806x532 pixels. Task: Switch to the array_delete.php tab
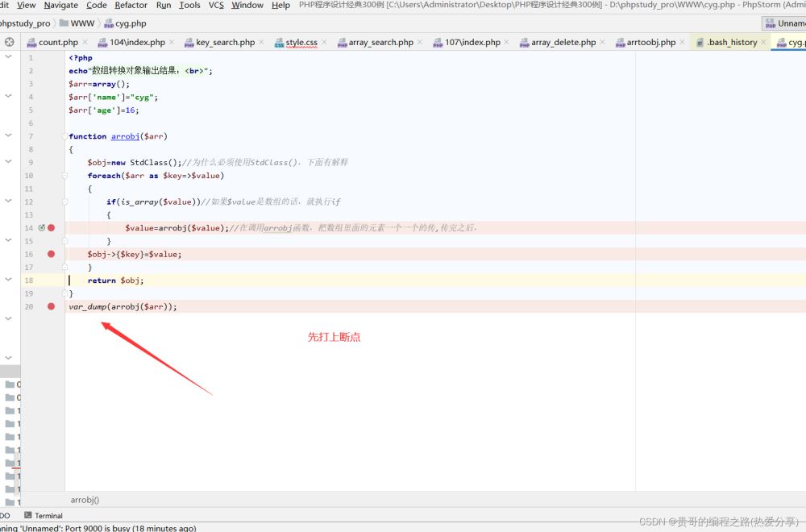pyautogui.click(x=563, y=43)
